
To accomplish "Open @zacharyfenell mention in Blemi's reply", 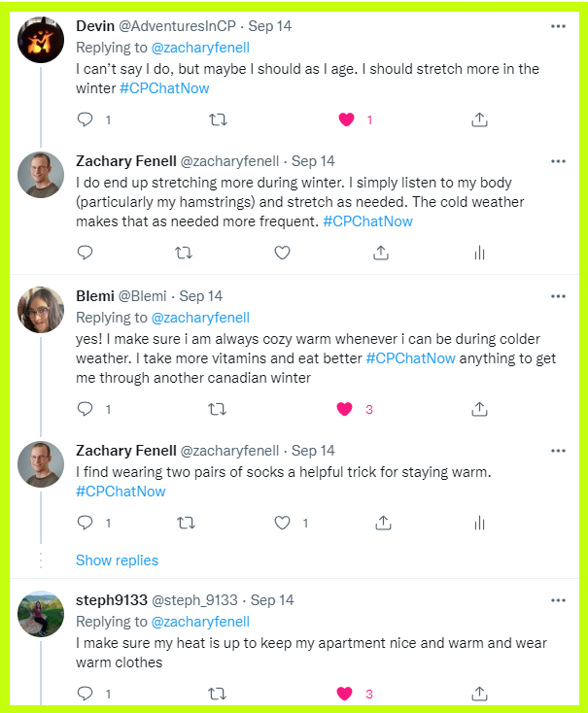I will click(x=199, y=318).
